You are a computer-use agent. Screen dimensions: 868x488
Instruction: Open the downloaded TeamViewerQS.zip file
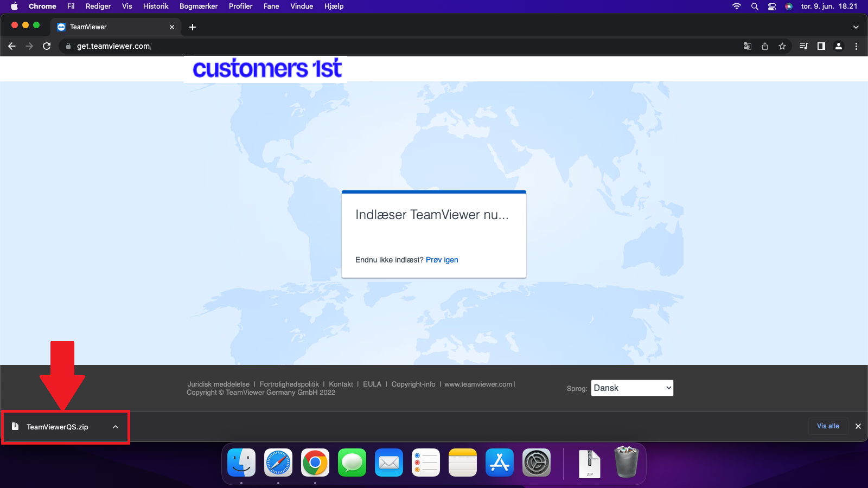tap(57, 427)
